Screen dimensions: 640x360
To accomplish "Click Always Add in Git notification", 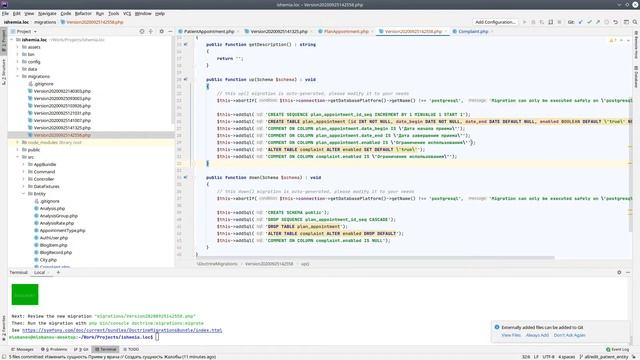I will tap(537, 335).
